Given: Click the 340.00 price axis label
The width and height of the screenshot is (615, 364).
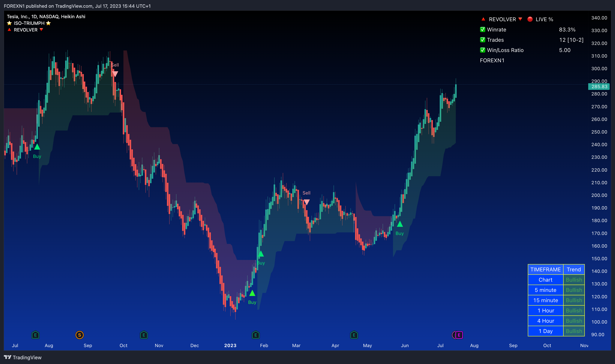Looking at the screenshot, I should tap(599, 18).
